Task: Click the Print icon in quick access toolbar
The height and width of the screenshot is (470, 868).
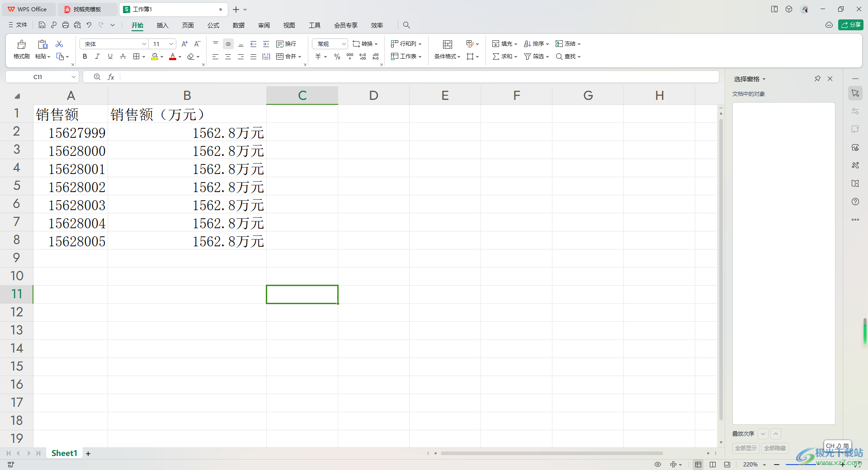Action: (66, 25)
